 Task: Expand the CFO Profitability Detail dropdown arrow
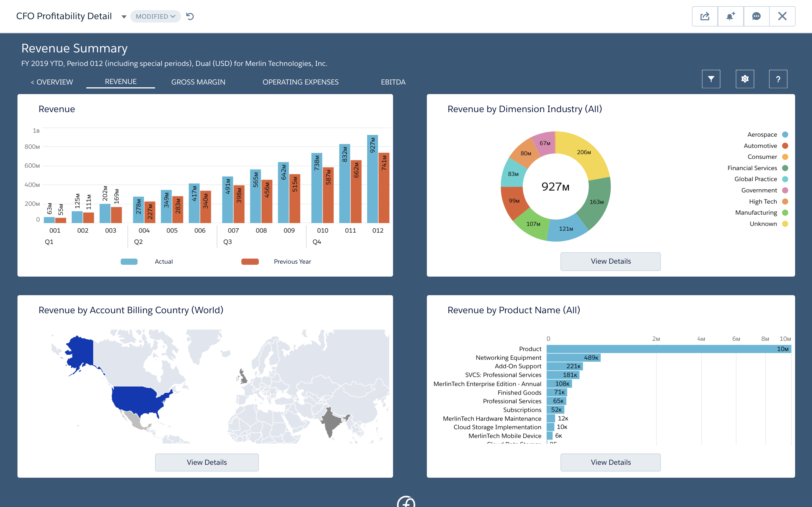(124, 16)
